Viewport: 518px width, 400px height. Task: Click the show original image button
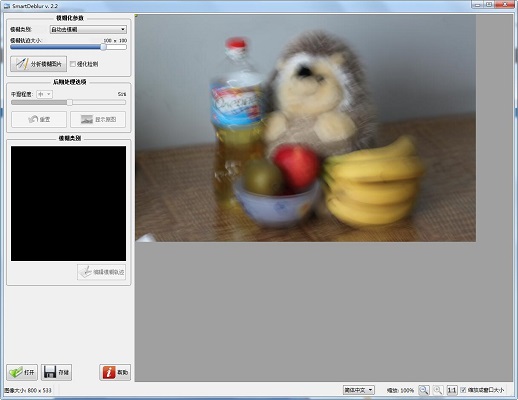[x=98, y=119]
